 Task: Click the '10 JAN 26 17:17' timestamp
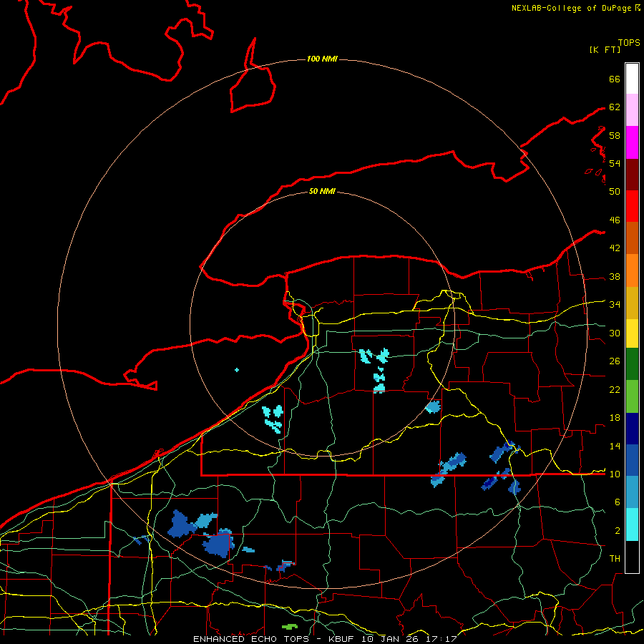pos(409,639)
